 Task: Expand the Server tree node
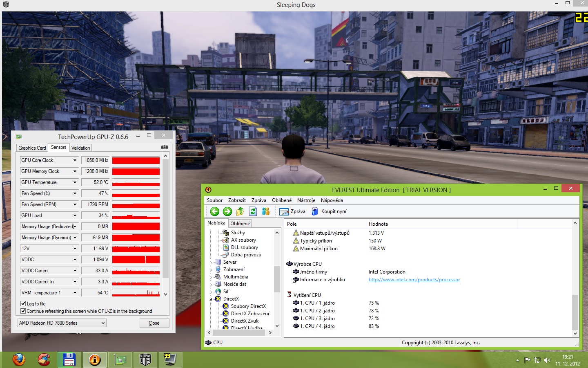click(x=211, y=263)
